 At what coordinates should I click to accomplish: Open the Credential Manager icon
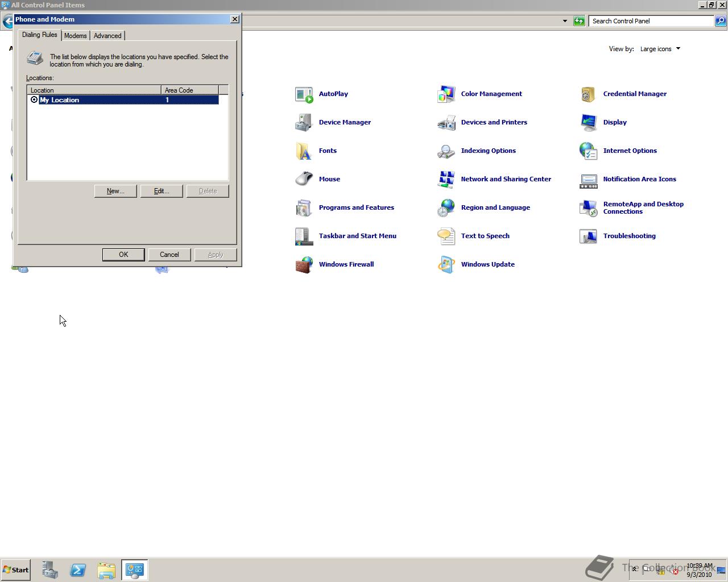pos(589,94)
